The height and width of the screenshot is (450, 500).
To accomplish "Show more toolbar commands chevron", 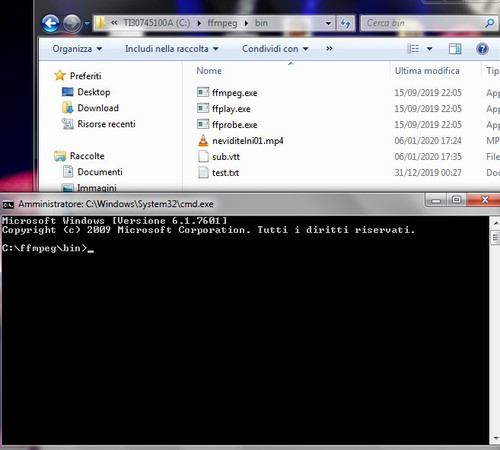I will (x=329, y=49).
